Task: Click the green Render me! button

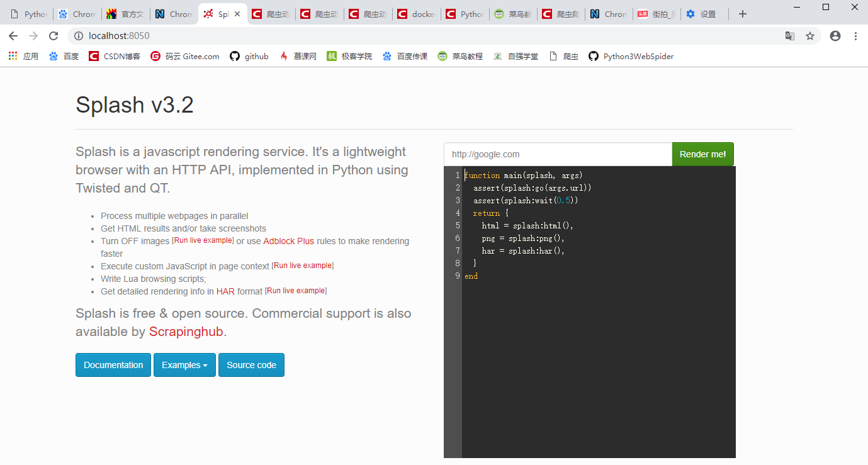Action: pyautogui.click(x=703, y=154)
